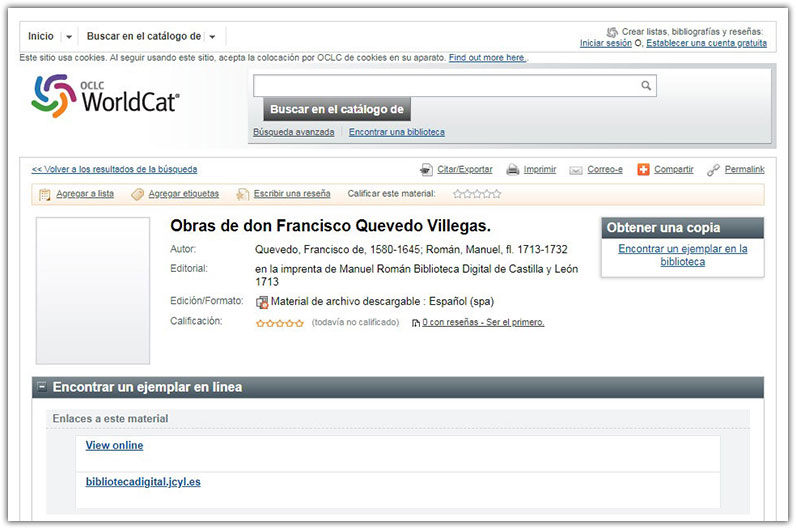This screenshot has height=529, width=796.
Task: Click the printer icon beside Imprimir
Action: (513, 170)
